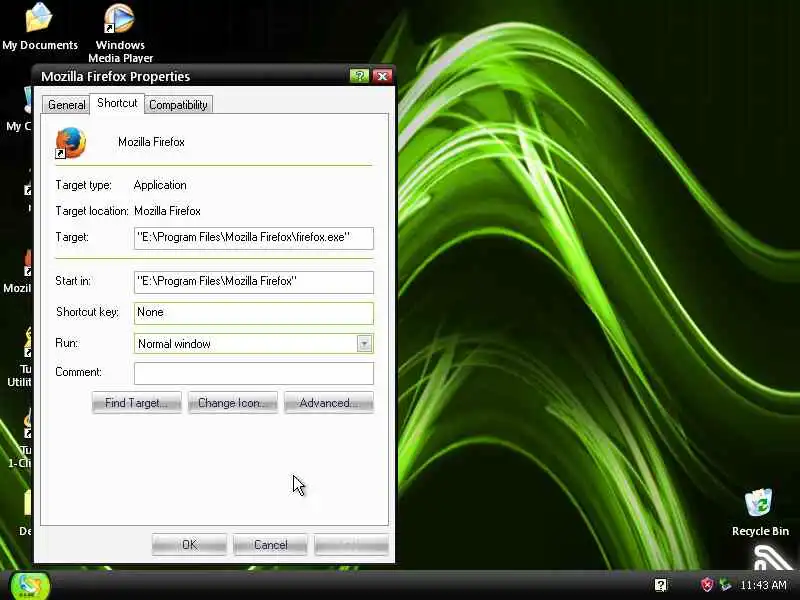Screen dimensions: 800x600
Task: Select the Shortcut tab
Action: (x=117, y=103)
